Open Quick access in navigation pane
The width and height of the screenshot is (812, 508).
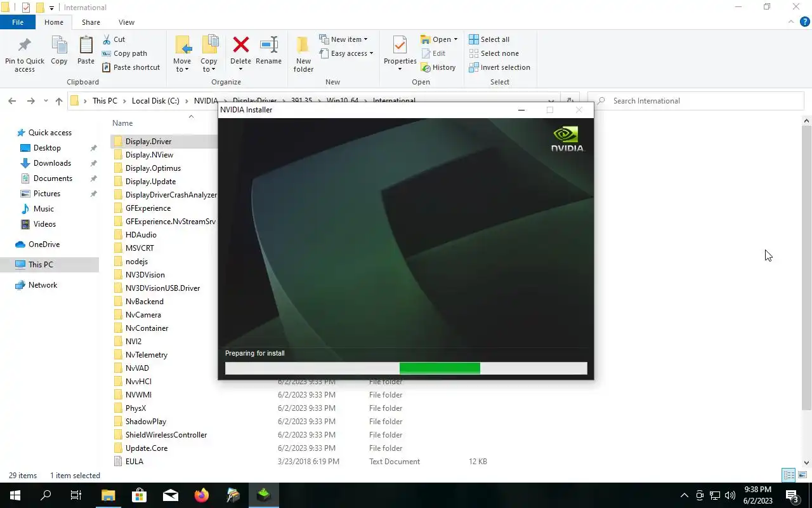(x=49, y=133)
